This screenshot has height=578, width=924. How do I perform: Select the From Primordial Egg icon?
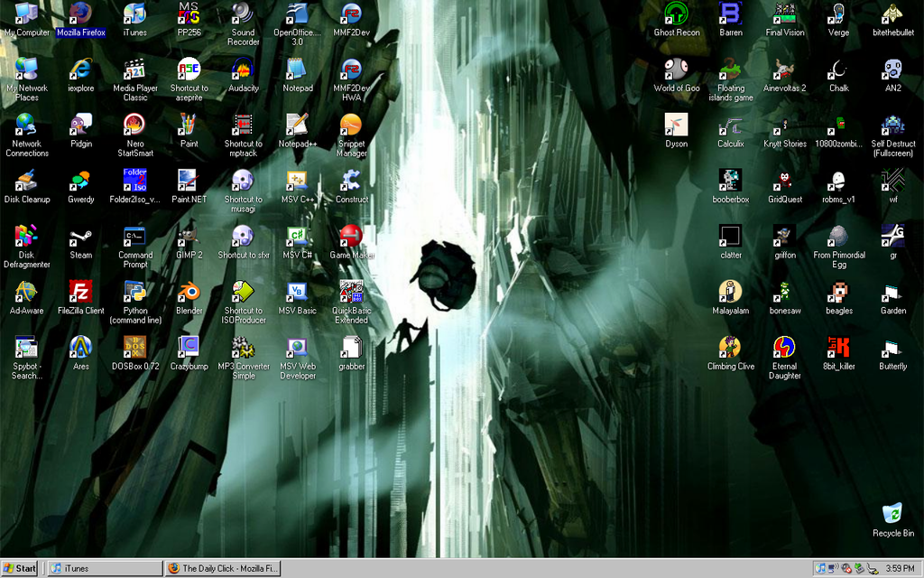point(838,236)
